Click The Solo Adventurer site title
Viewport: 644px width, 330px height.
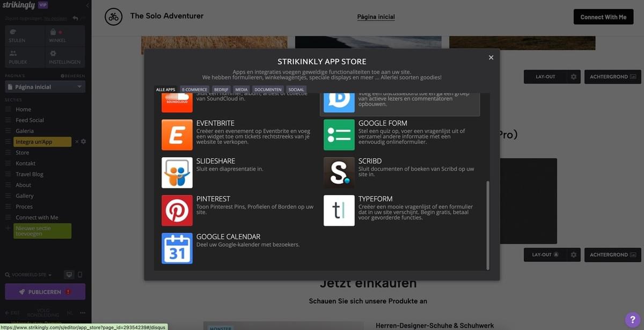pos(167,16)
